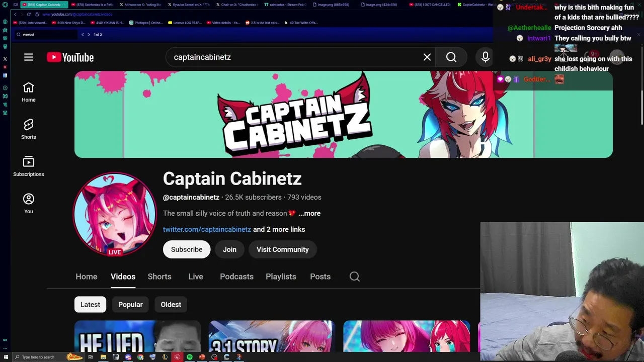Click the Captain Cabinetz live profile avatar
The image size is (644, 362).
pos(115,214)
